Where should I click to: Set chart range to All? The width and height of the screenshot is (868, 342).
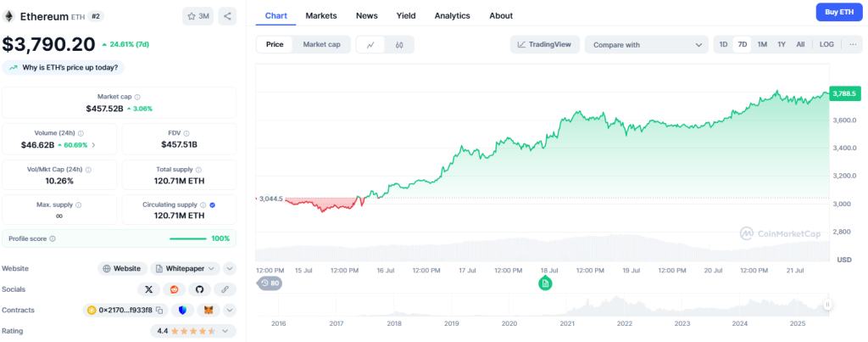pyautogui.click(x=800, y=44)
